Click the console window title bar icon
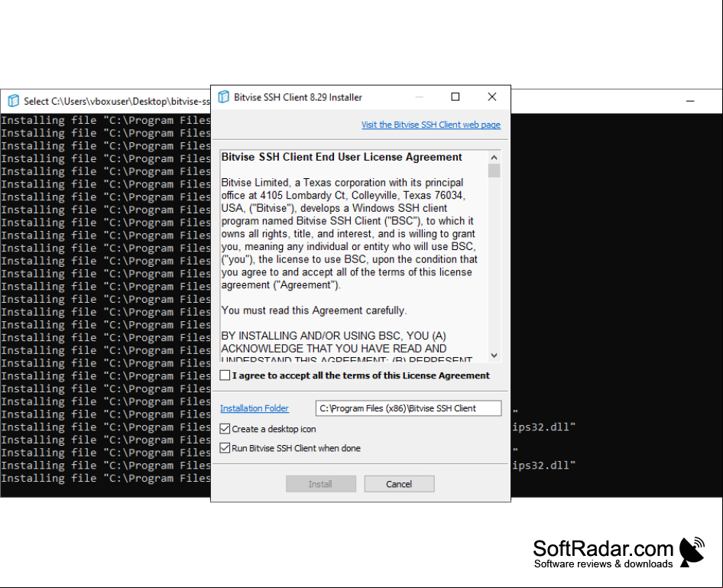Screen dimensions: 723x588 13,100
